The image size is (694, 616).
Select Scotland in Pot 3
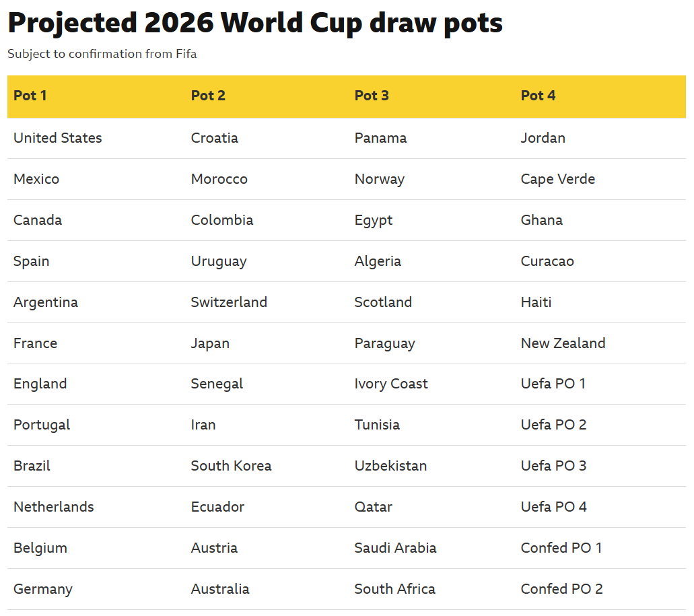pyautogui.click(x=383, y=302)
